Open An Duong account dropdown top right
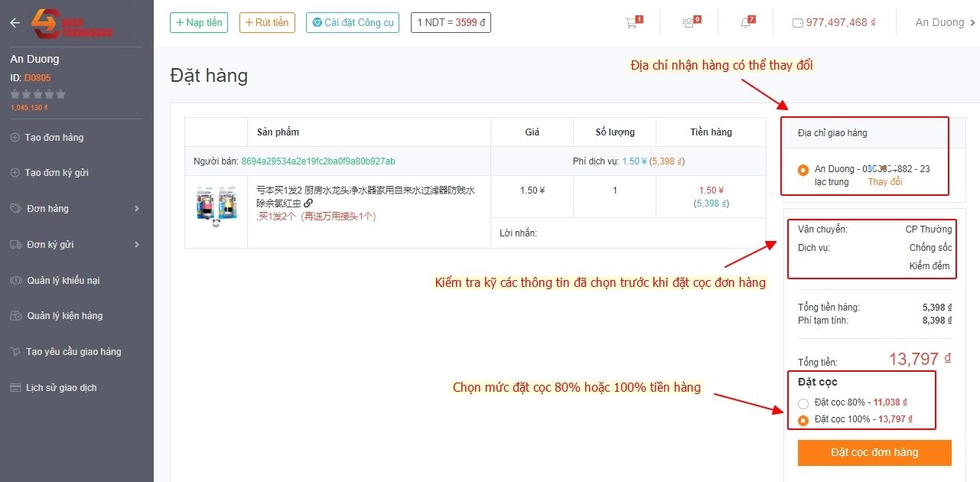980x482 pixels. [946, 23]
